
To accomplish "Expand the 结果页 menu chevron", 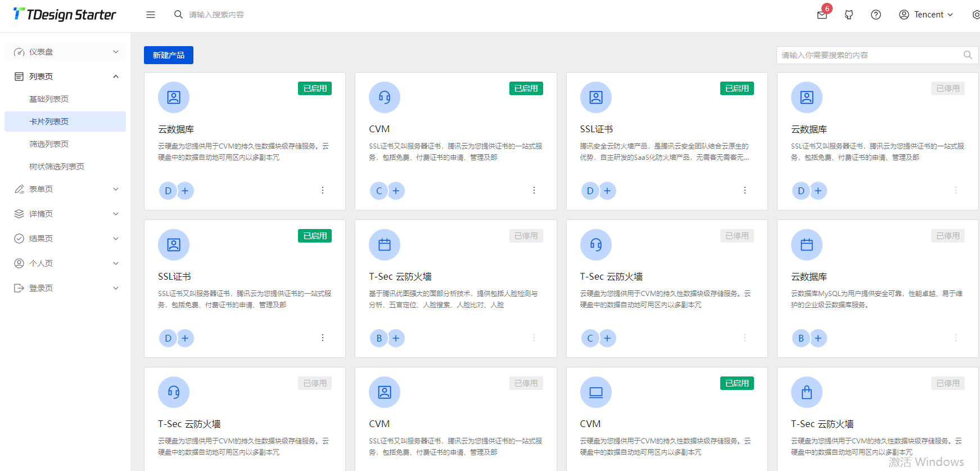I will tap(116, 239).
